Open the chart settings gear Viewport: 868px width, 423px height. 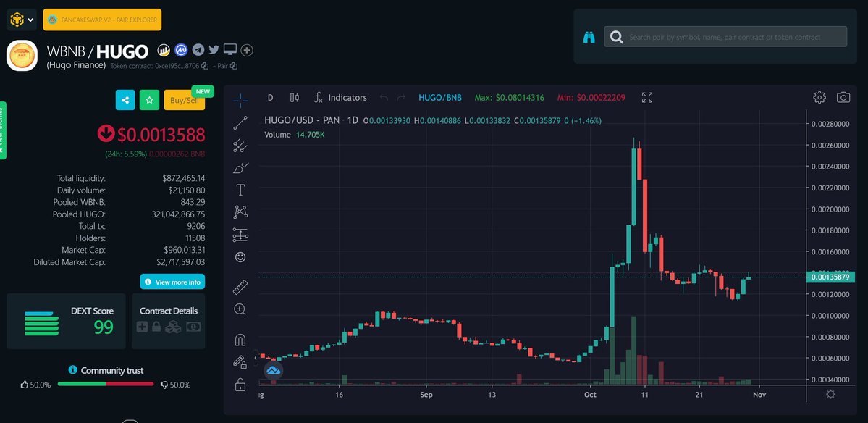tap(819, 98)
